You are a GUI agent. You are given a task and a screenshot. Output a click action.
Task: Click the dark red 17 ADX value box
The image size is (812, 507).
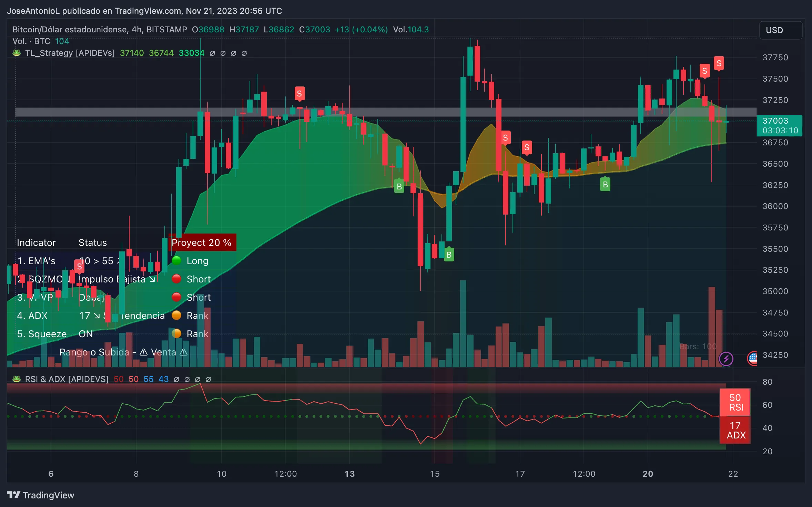point(735,430)
